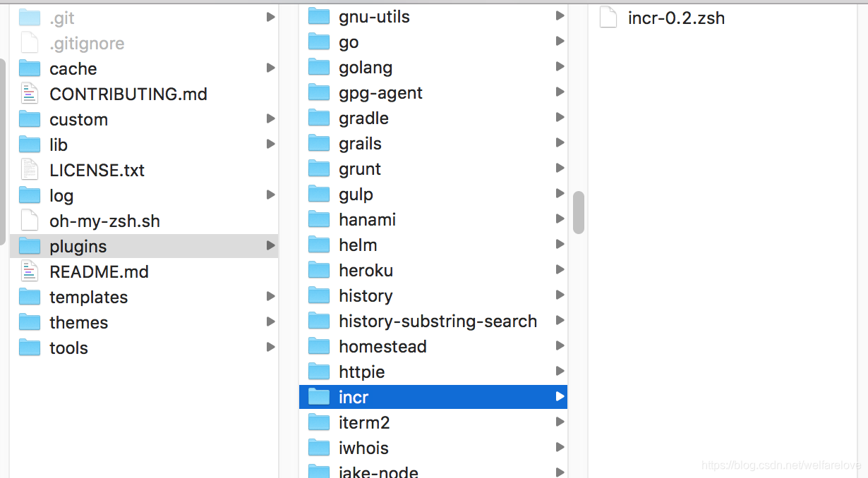Screen dimensions: 868x478
Task: Click the iwhois folder icon
Action: tap(320, 448)
